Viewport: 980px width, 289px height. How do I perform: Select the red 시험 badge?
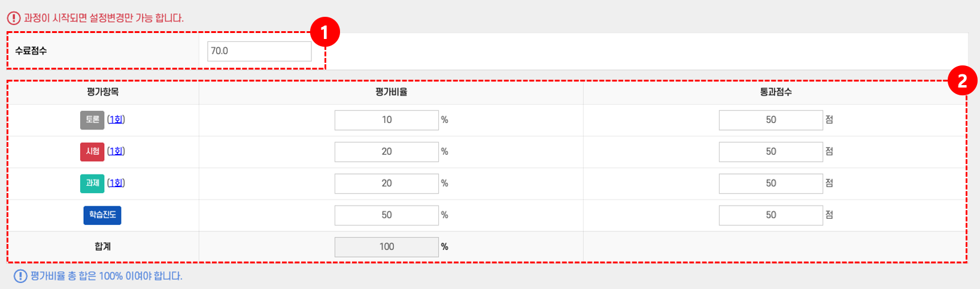92,152
